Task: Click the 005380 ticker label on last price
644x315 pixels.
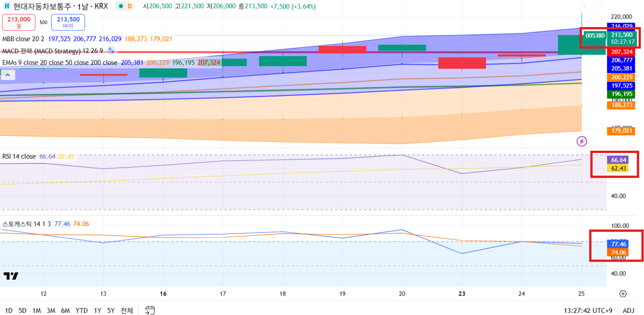Action: coord(595,35)
